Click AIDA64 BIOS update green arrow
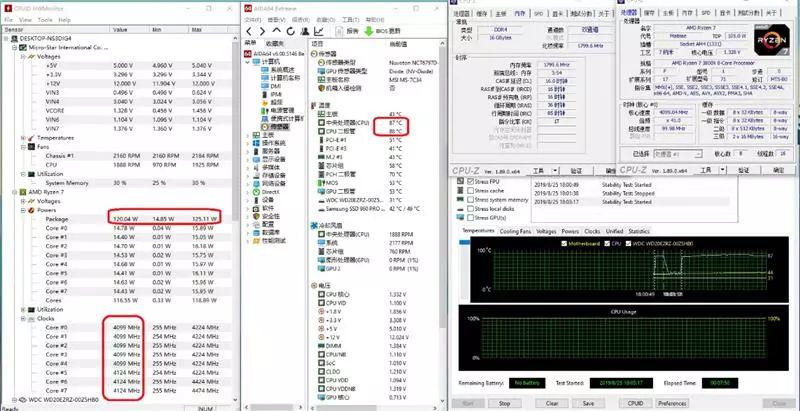This screenshot has width=800, height=411. (368, 31)
